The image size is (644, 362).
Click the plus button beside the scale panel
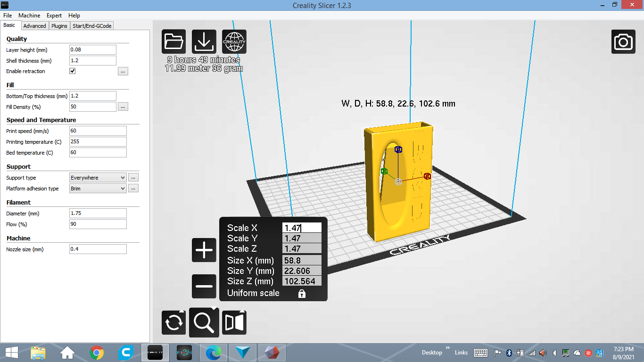[x=204, y=250]
